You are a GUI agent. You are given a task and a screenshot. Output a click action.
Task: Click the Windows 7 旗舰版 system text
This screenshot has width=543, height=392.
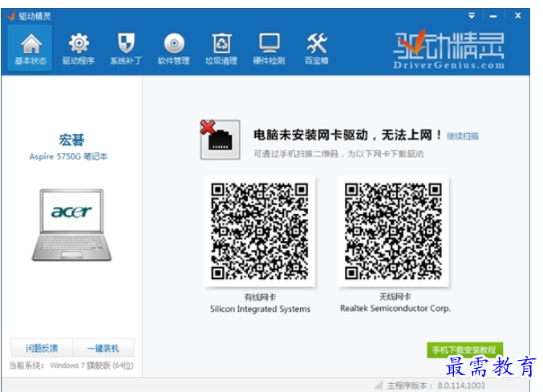tap(91, 366)
